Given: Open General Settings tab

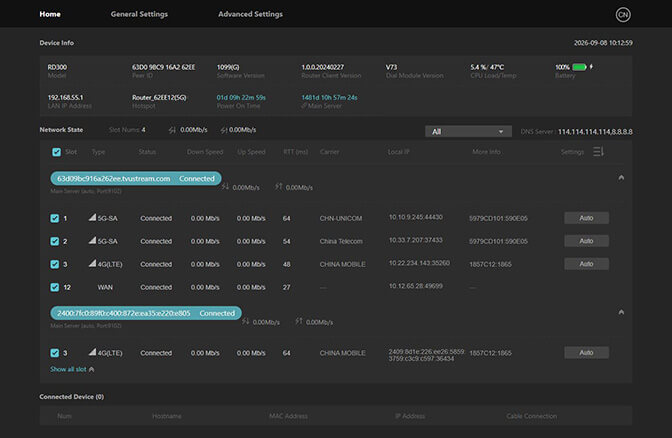Looking at the screenshot, I should (139, 14).
